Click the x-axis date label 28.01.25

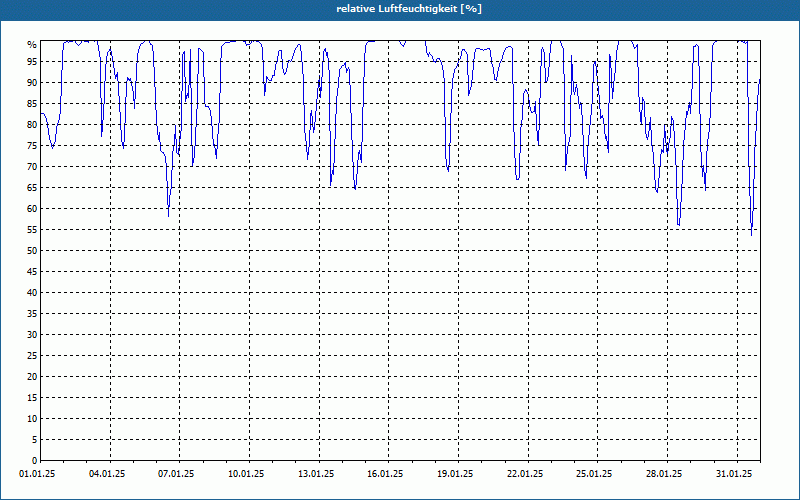(x=664, y=474)
